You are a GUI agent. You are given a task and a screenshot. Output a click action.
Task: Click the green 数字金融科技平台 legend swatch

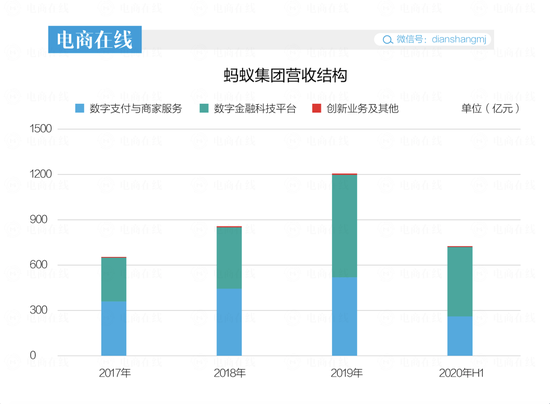(x=204, y=108)
